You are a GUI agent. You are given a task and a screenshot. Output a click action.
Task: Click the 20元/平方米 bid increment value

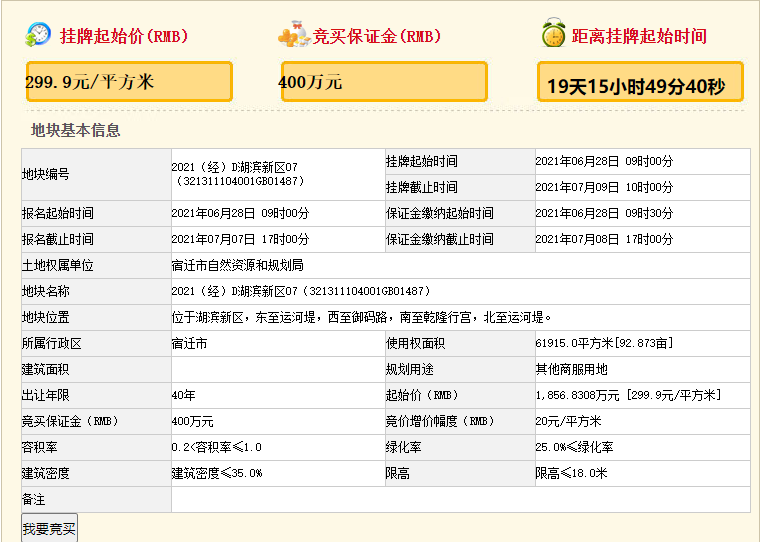coord(568,421)
